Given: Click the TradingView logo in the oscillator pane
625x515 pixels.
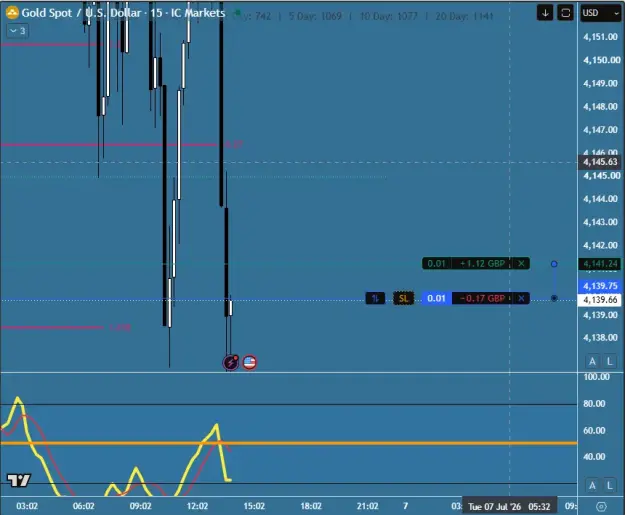Looking at the screenshot, I should click(18, 480).
